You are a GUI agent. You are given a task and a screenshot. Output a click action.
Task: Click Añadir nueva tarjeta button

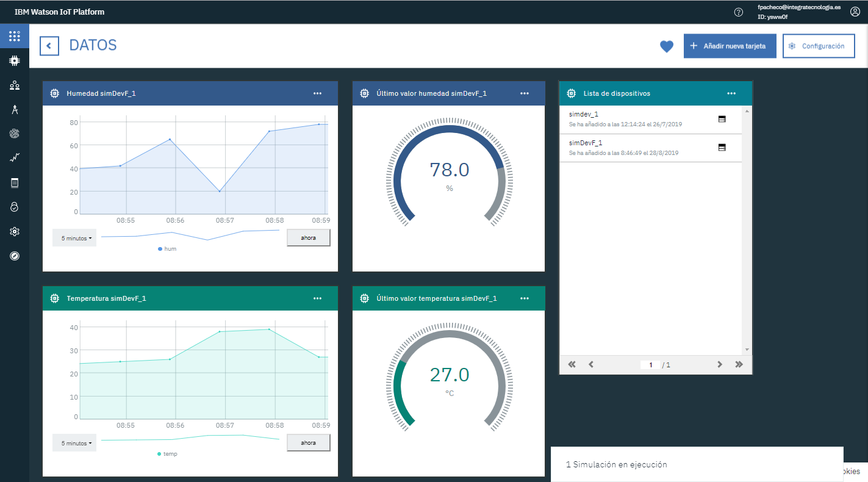click(x=730, y=46)
